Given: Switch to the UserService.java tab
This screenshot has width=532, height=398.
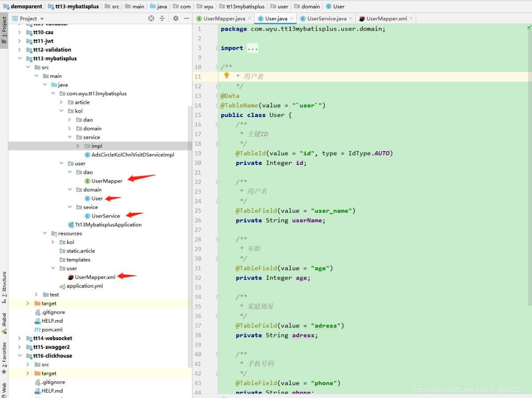Looking at the screenshot, I should pos(326,18).
